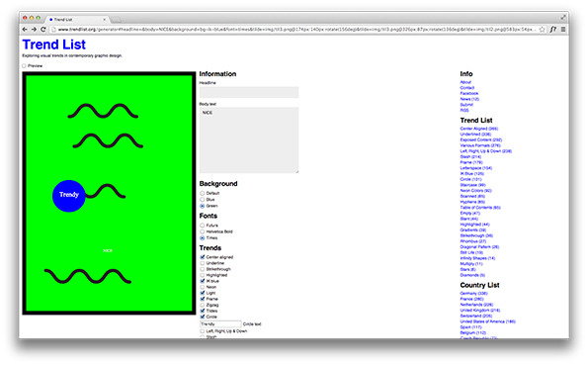
Task: Toggle the Circle trend checkbox
Action: (x=203, y=317)
